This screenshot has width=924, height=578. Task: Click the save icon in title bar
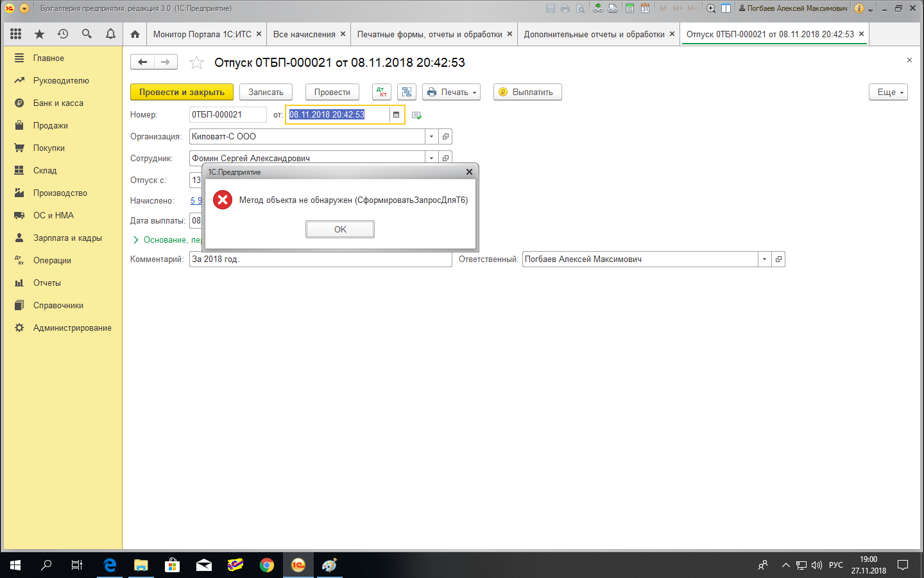click(x=551, y=8)
